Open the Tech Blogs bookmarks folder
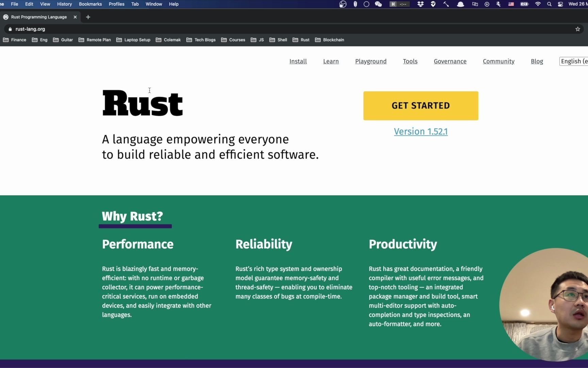Viewport: 588px width, 368px height. click(201, 40)
